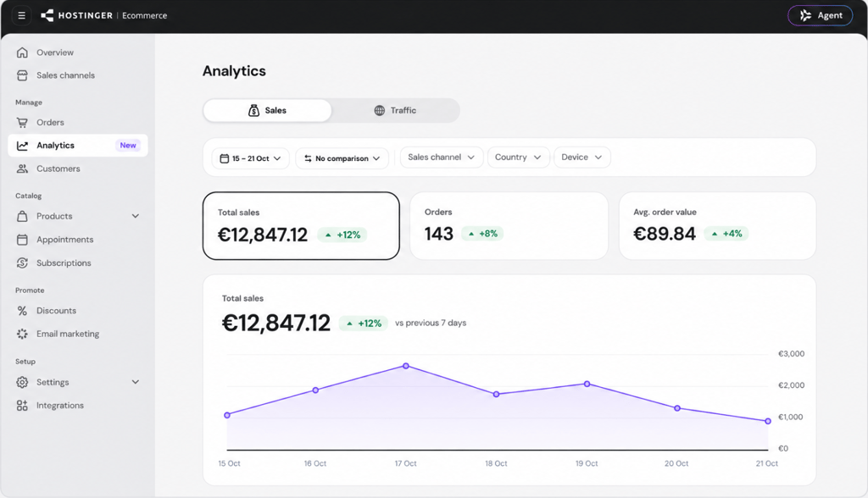The width and height of the screenshot is (868, 498).
Task: Click the 18 Oct chart data point
Action: click(497, 394)
